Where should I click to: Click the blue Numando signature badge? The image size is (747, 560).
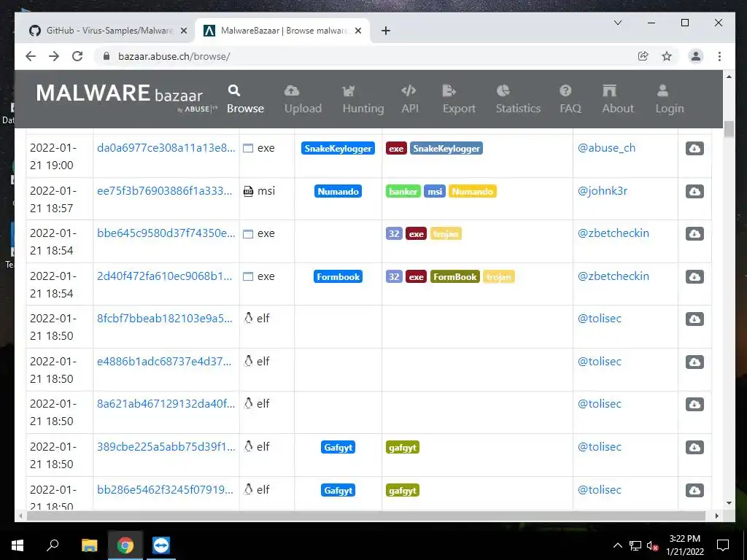[338, 192]
